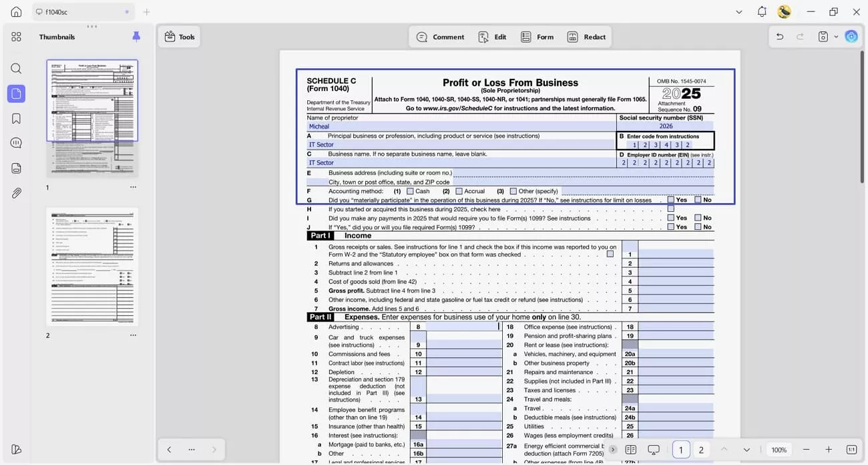Open the save options dropdown arrow
868x465 pixels.
coord(835,36)
